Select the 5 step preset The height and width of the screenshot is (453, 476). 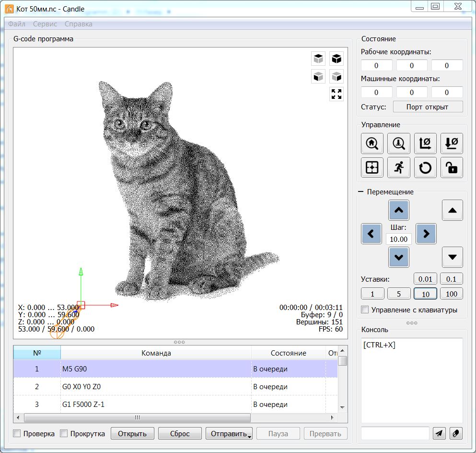click(x=399, y=294)
